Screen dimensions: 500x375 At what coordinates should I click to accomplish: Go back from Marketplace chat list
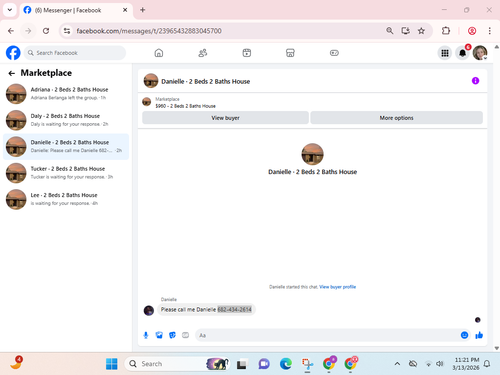[x=12, y=73]
